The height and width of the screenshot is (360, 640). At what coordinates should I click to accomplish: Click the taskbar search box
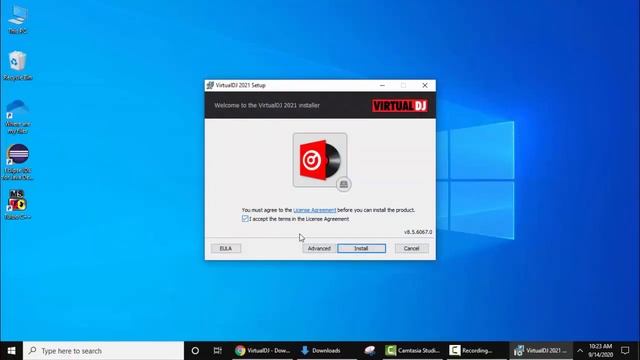(x=103, y=351)
